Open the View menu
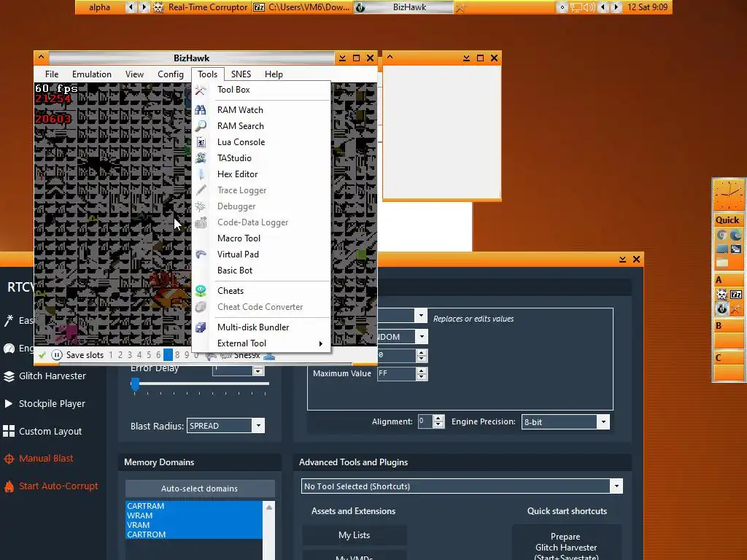 pos(134,74)
